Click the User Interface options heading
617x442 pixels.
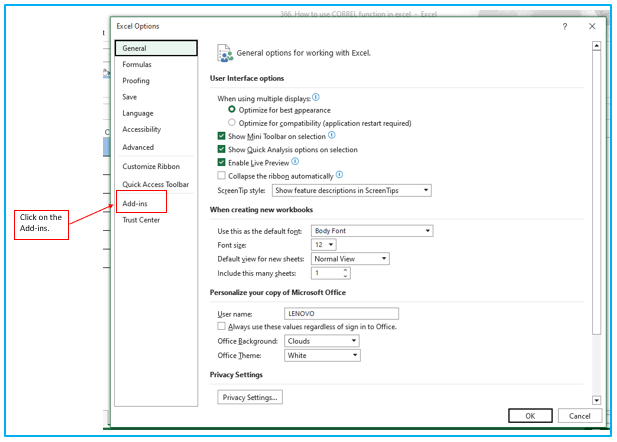point(247,78)
